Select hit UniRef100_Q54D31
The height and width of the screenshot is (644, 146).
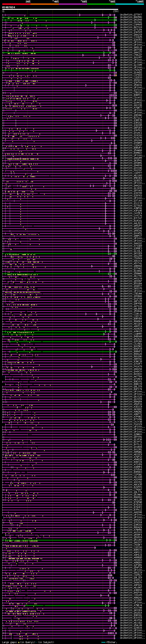click(131, 85)
